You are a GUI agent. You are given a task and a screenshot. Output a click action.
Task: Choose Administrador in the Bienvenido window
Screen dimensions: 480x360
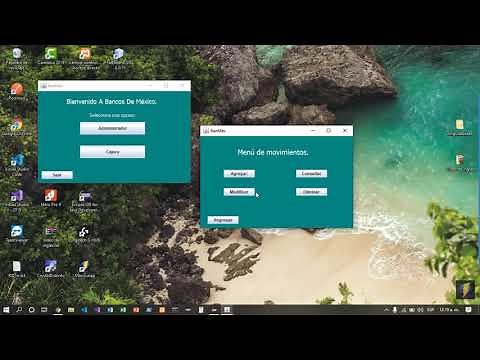pyautogui.click(x=112, y=128)
